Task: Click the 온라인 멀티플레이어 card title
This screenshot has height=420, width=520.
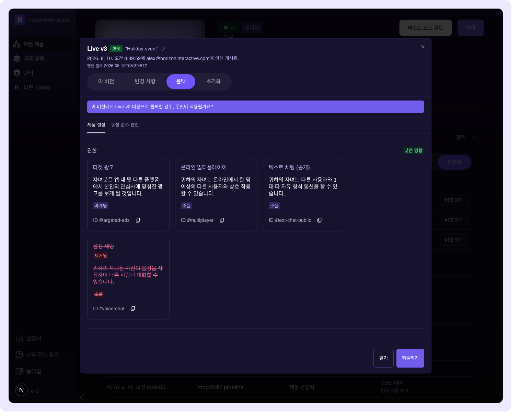Action: click(204, 167)
